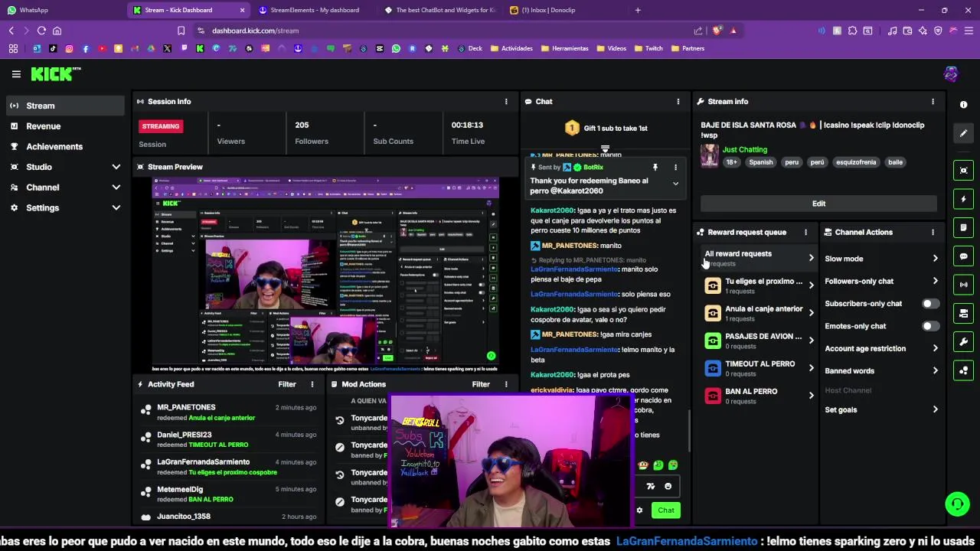Click the info icon on the right sidebar
This screenshot has height=551, width=980.
tap(963, 105)
